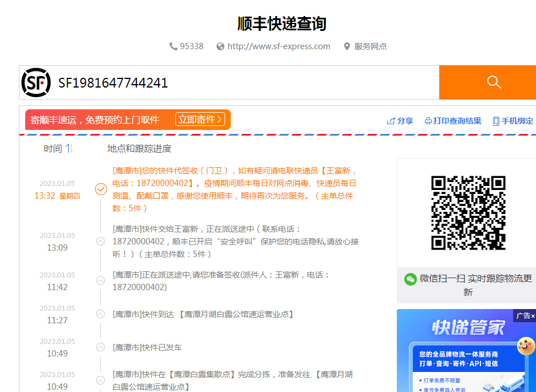Screen dimensions: 536x392
Task: Click the QR code image
Action: 468,213
